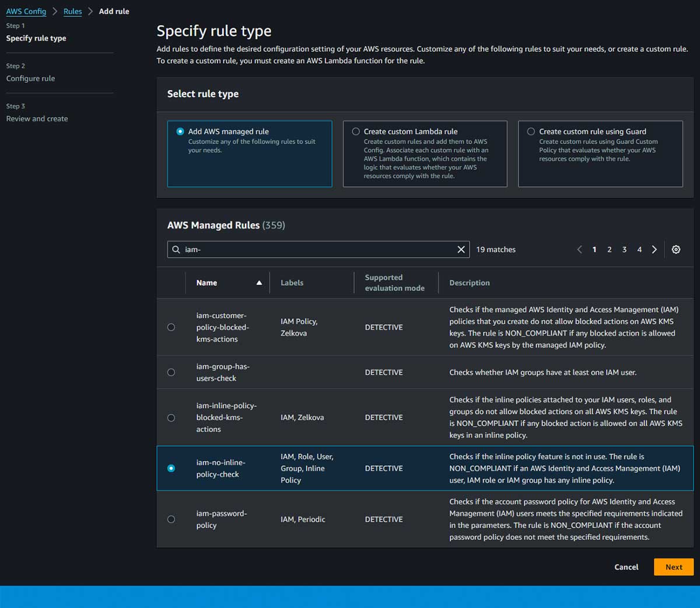This screenshot has height=608, width=700.
Task: Go to next page of rules arrow
Action: (654, 249)
